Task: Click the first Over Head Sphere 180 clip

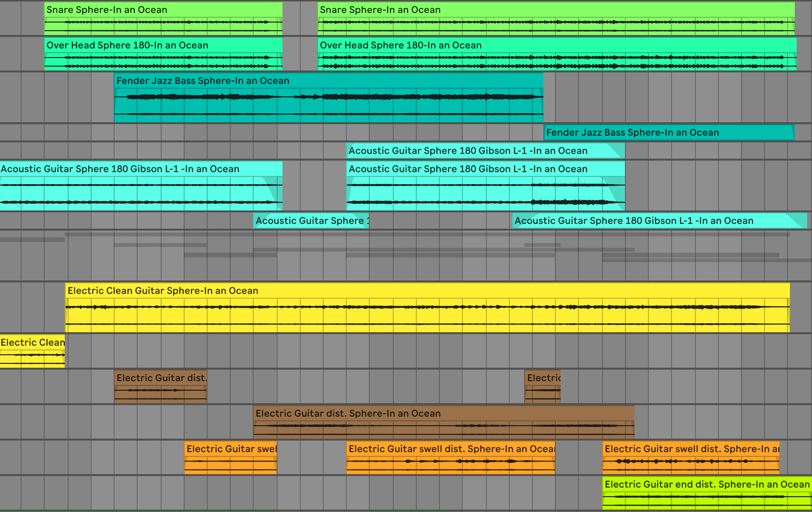Action: [163, 54]
